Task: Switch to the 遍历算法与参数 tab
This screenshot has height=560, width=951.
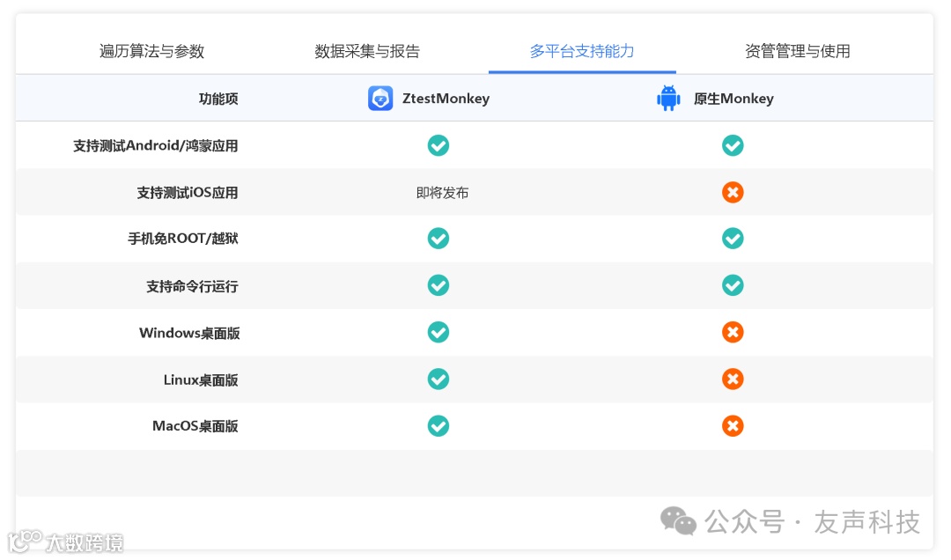Action: (151, 51)
